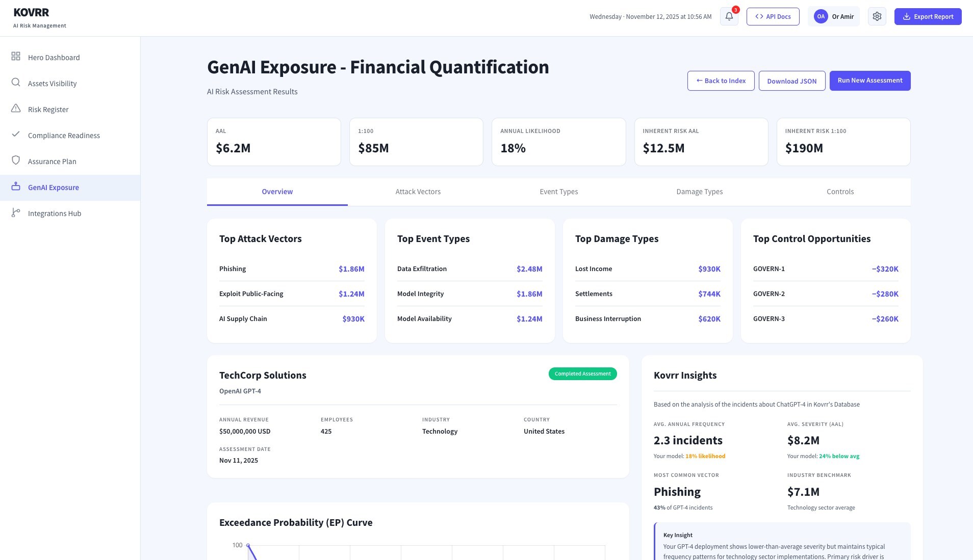The image size is (973, 560).
Task: Click the Compliance Readiness checkmark icon
Action: (16, 135)
